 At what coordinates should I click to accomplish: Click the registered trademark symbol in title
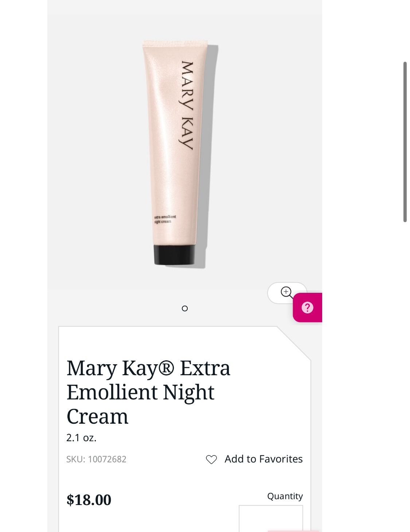[167, 368]
